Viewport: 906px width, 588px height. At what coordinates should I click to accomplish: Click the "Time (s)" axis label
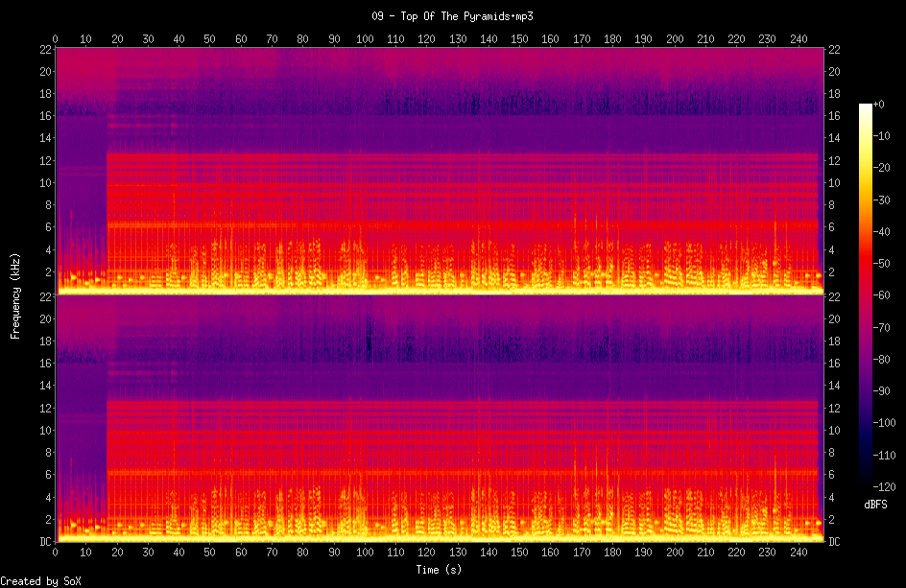coord(440,570)
